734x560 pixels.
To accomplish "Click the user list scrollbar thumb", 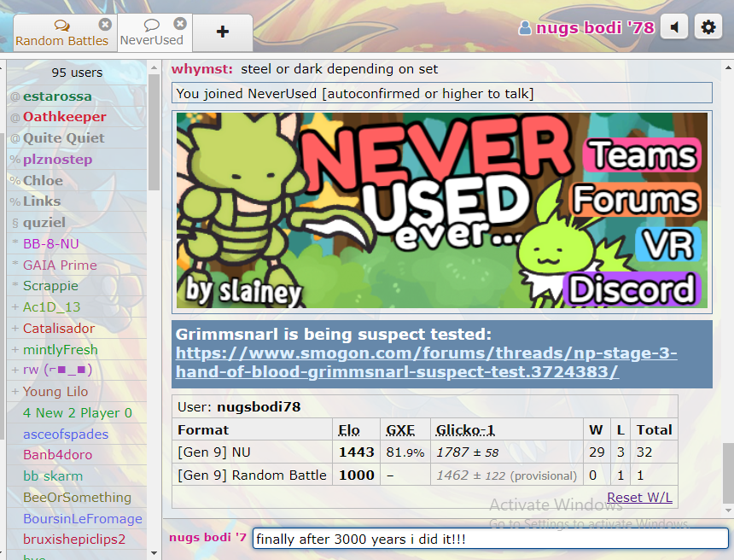I will (154, 132).
